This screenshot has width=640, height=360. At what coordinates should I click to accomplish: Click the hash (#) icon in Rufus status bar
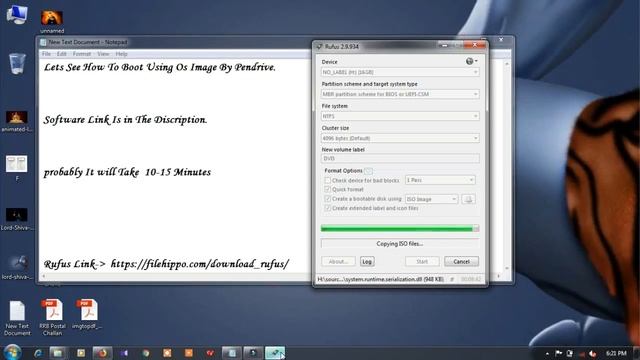click(x=452, y=280)
